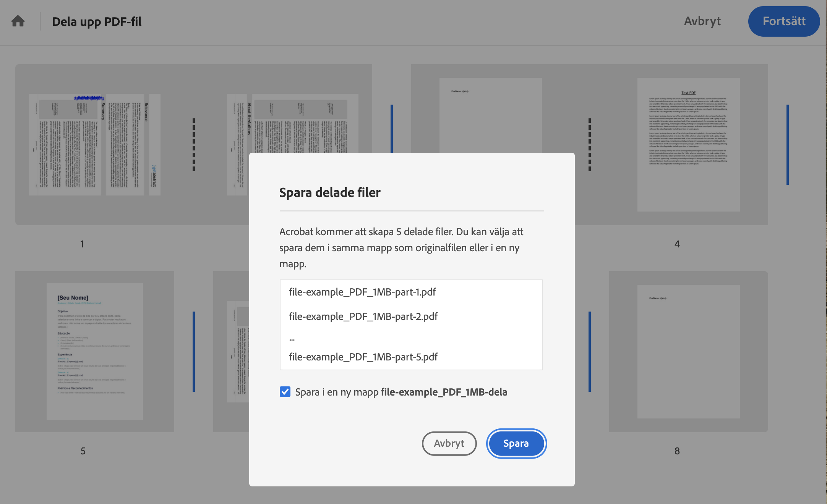The height and width of the screenshot is (504, 827).
Task: Click the 'Dela upp PDF-fil' heading
Action: click(x=97, y=22)
